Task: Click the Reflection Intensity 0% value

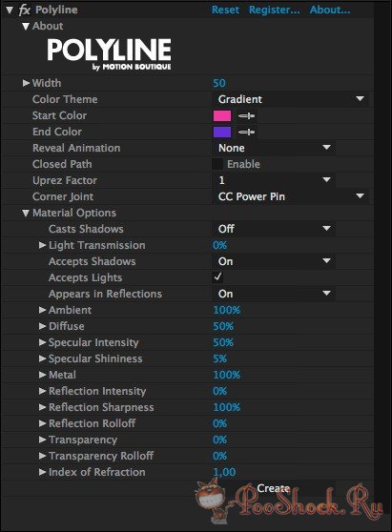Action: 220,391
